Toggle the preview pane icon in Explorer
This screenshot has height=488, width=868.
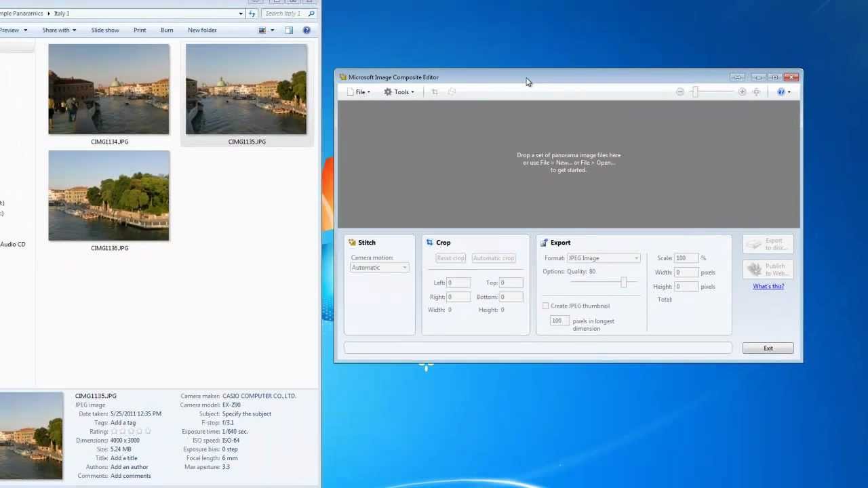pyautogui.click(x=289, y=30)
